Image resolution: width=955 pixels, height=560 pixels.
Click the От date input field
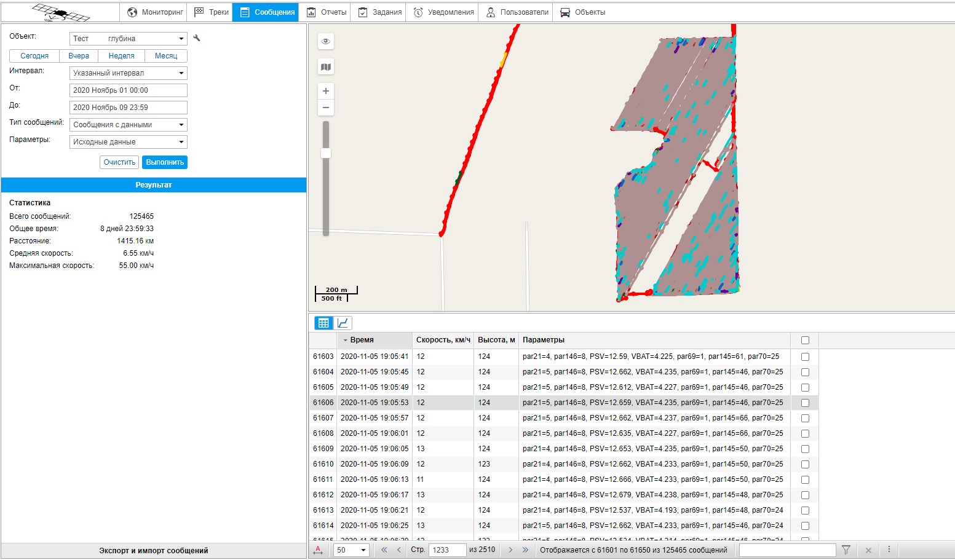(128, 90)
